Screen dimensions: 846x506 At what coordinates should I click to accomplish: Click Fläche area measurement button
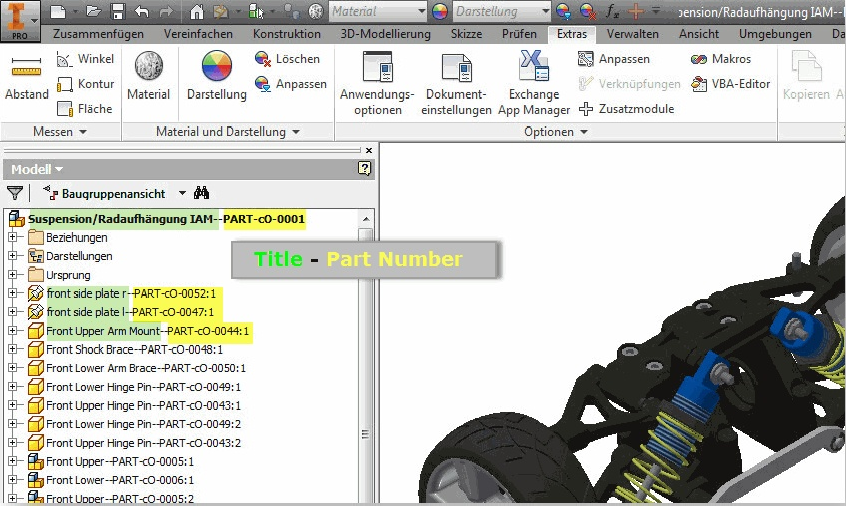(x=85, y=109)
